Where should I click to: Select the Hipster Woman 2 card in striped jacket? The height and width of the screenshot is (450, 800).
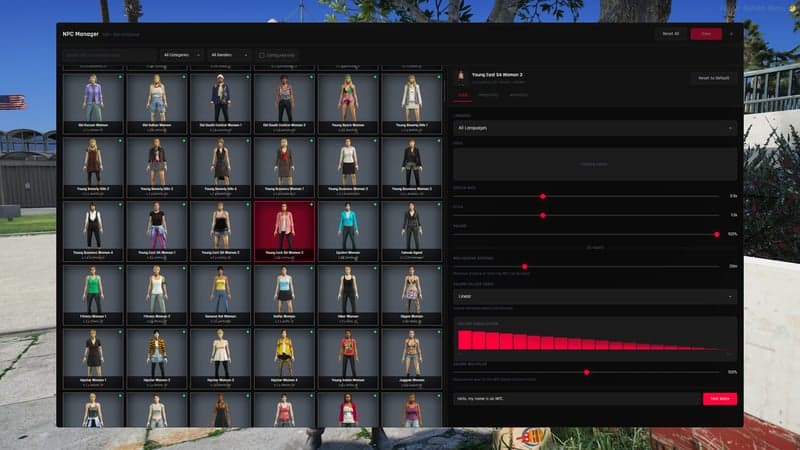point(157,359)
